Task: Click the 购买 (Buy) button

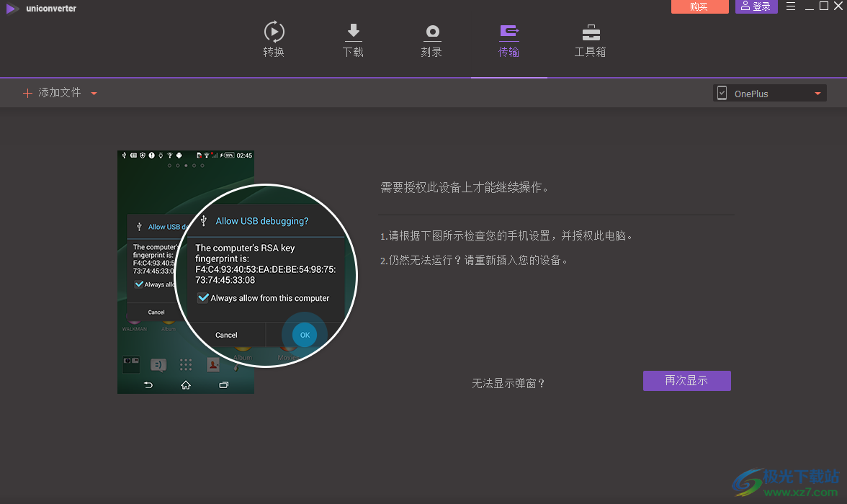Action: (x=699, y=6)
